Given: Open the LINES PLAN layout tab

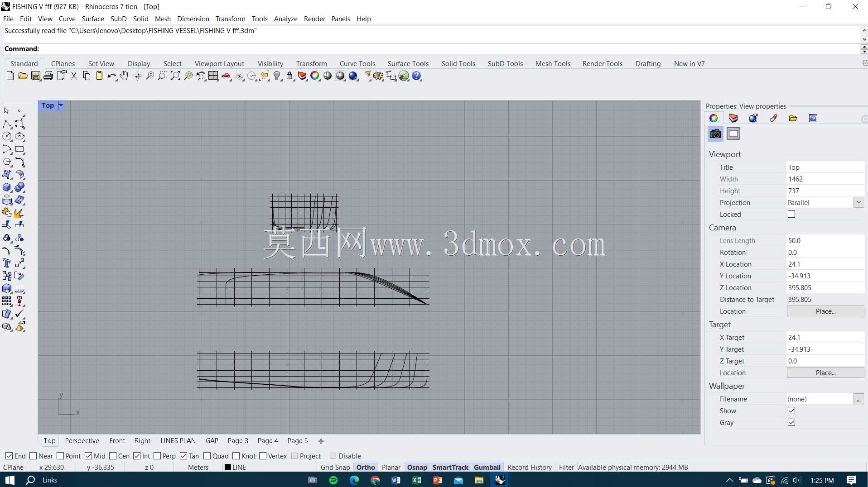Looking at the screenshot, I should click(x=178, y=441).
